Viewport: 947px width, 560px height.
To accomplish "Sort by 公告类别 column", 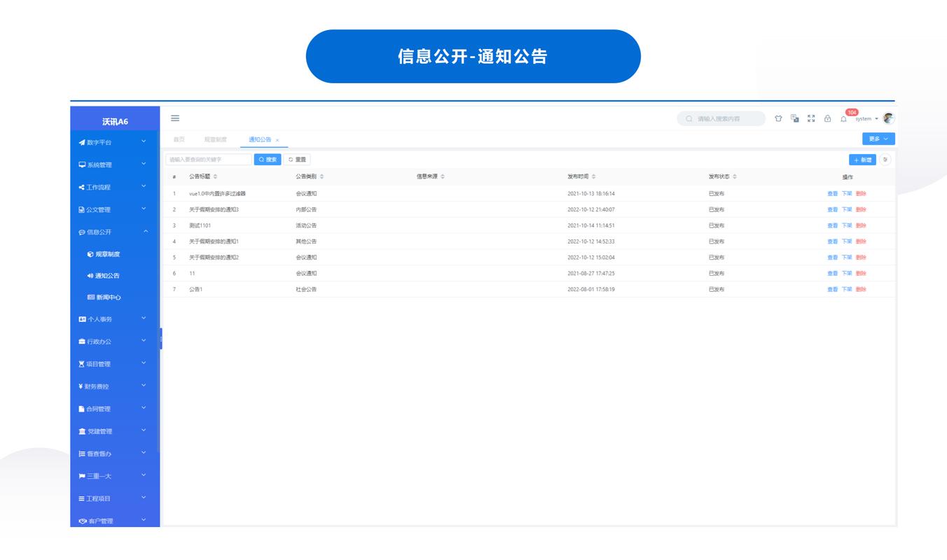I will (322, 176).
